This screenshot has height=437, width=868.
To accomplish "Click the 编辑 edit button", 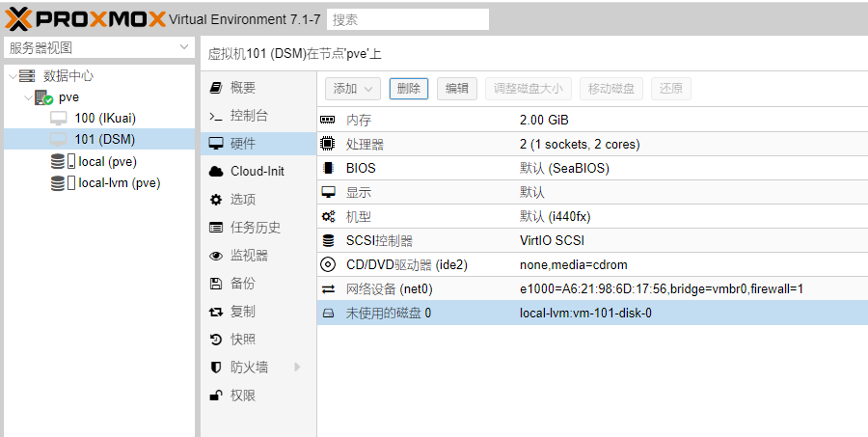I will point(457,89).
